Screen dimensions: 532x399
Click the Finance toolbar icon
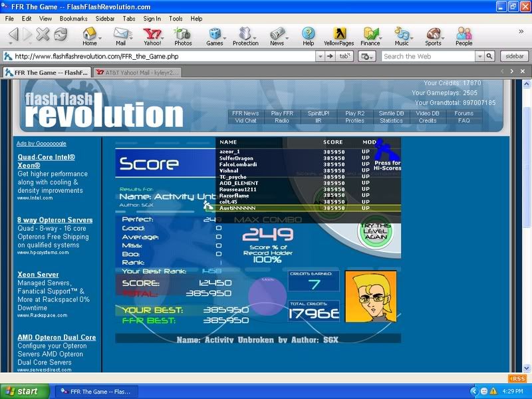coord(370,36)
